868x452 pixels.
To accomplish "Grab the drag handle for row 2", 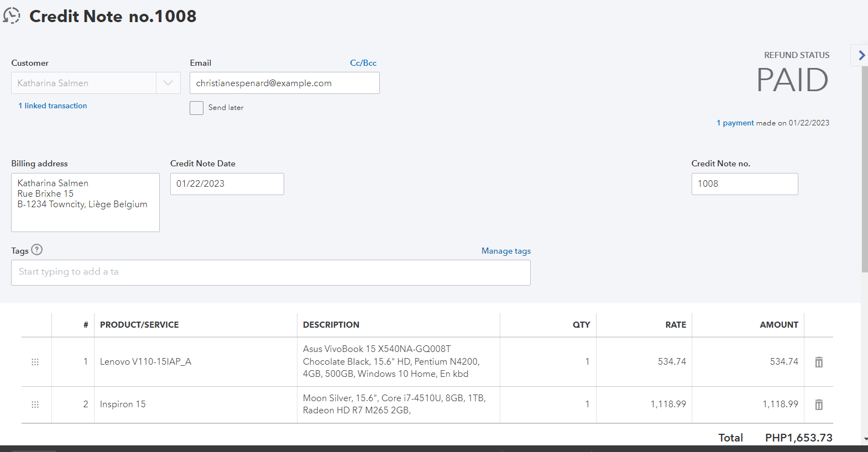I will point(35,404).
